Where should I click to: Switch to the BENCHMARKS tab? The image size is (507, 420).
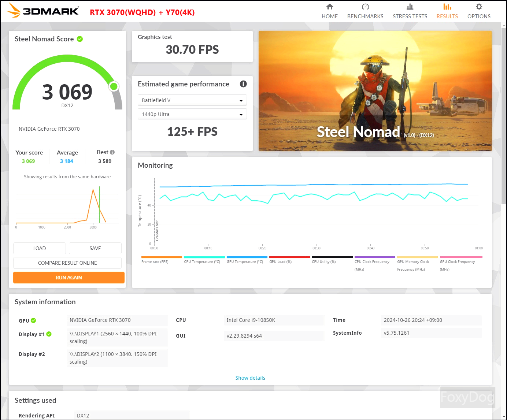(x=365, y=12)
